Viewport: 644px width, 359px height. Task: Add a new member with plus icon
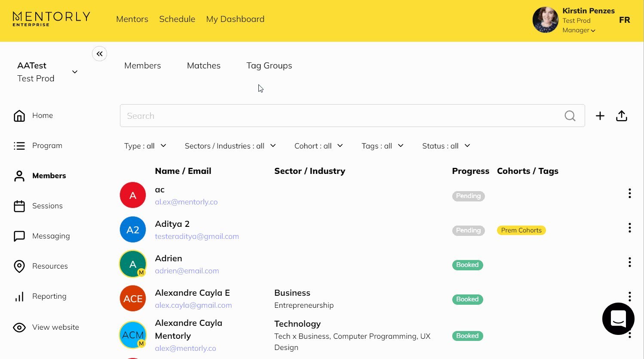(x=600, y=116)
